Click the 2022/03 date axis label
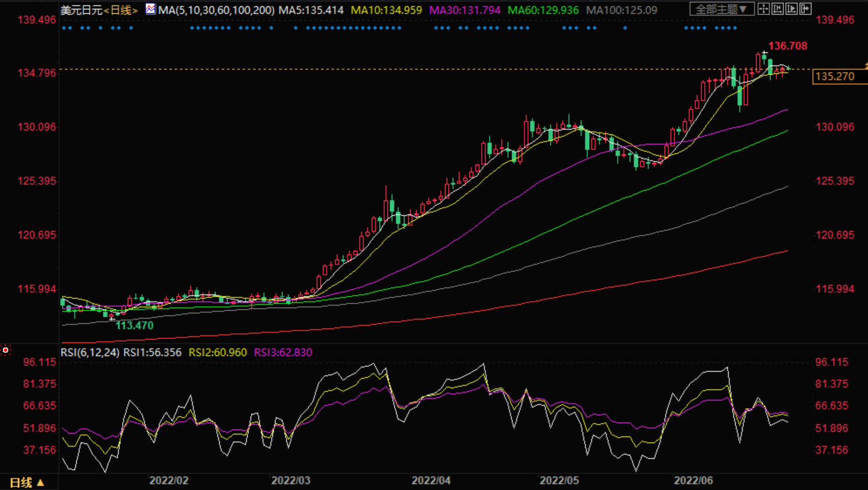 pos(291,481)
